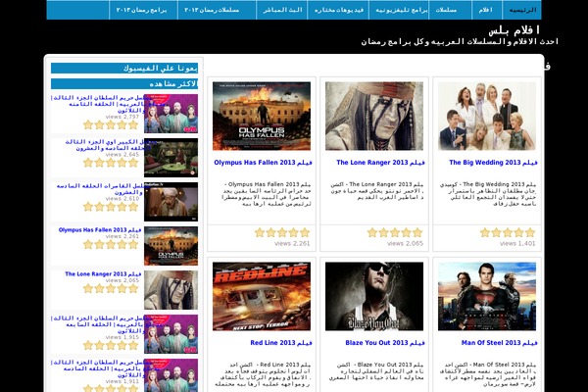Click the views 2,610 text in the sidebar
The width and height of the screenshot is (588, 392).
(x=122, y=198)
